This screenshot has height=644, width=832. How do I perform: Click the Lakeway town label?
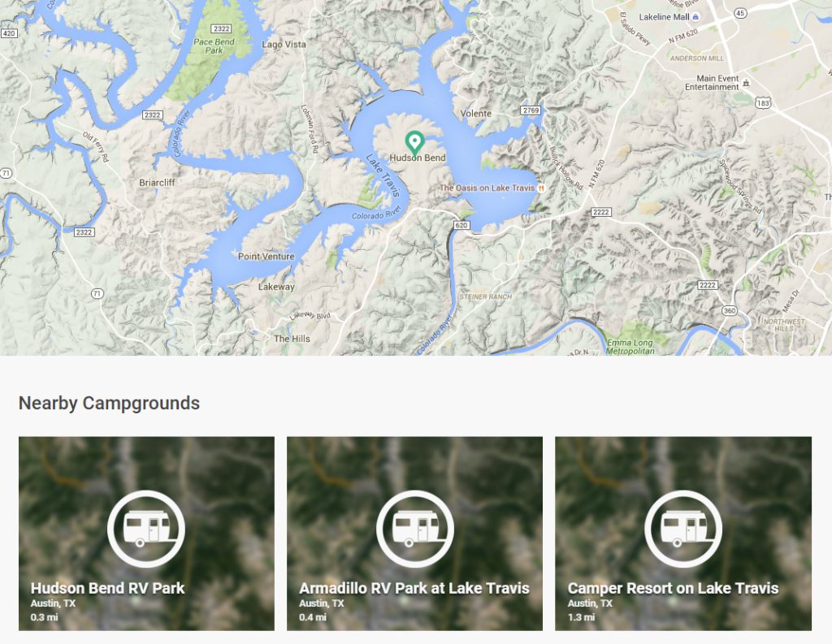tap(276, 287)
